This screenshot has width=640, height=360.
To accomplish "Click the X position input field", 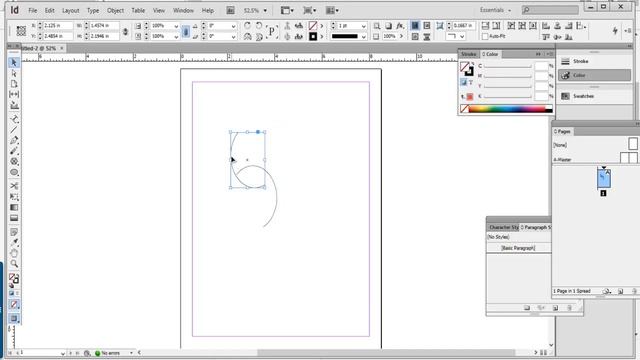I will (x=58, y=26).
